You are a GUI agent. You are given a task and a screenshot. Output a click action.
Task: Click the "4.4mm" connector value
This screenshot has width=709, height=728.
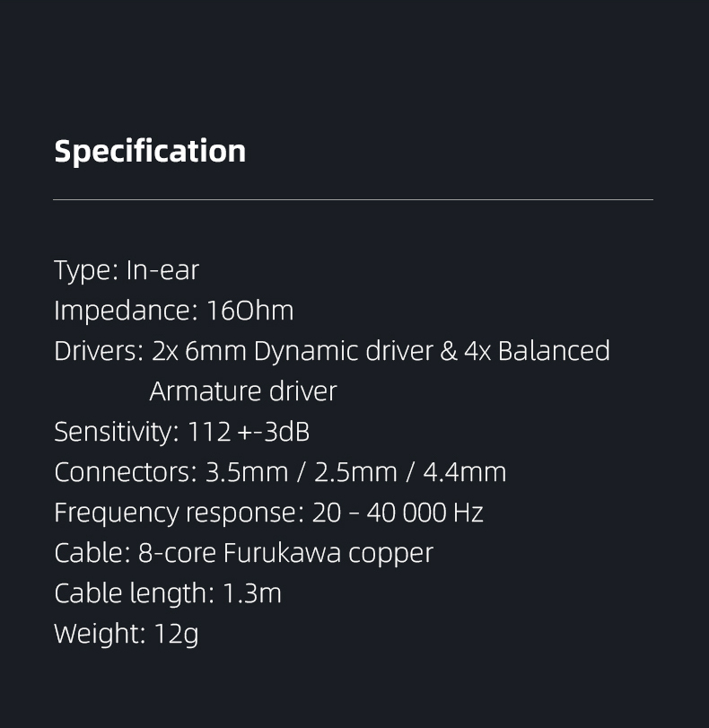pyautogui.click(x=464, y=472)
